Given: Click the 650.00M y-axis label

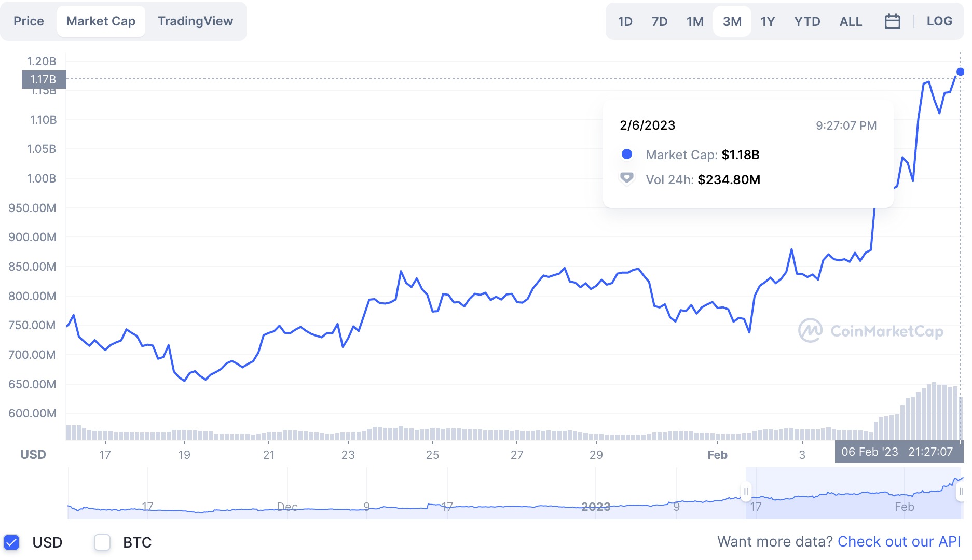Looking at the screenshot, I should click(x=32, y=384).
